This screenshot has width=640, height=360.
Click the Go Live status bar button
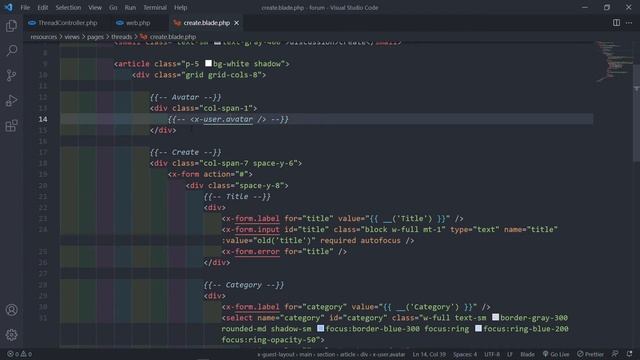(556, 354)
